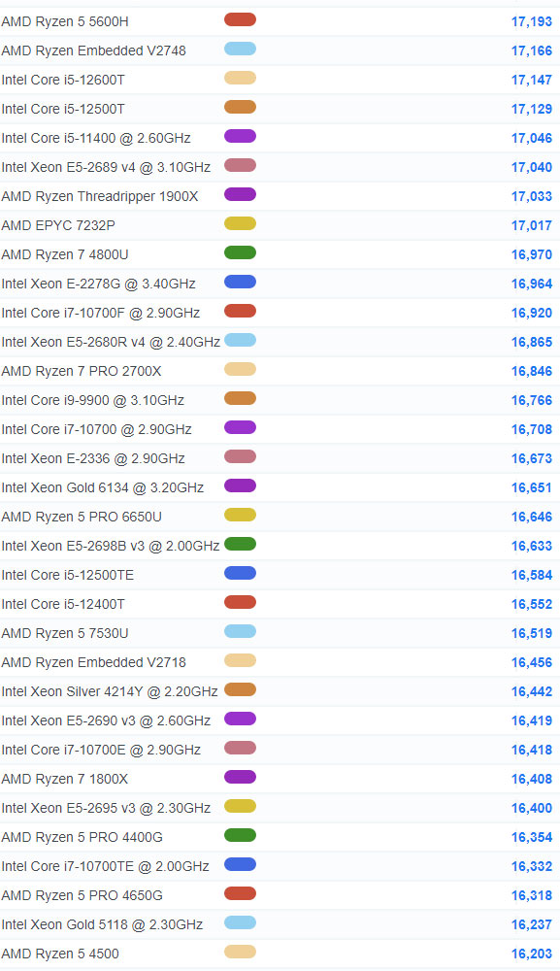The width and height of the screenshot is (560, 971).
Task: Open the AMD Ryzen 5 5600H link
Action: pyautogui.click(x=65, y=21)
